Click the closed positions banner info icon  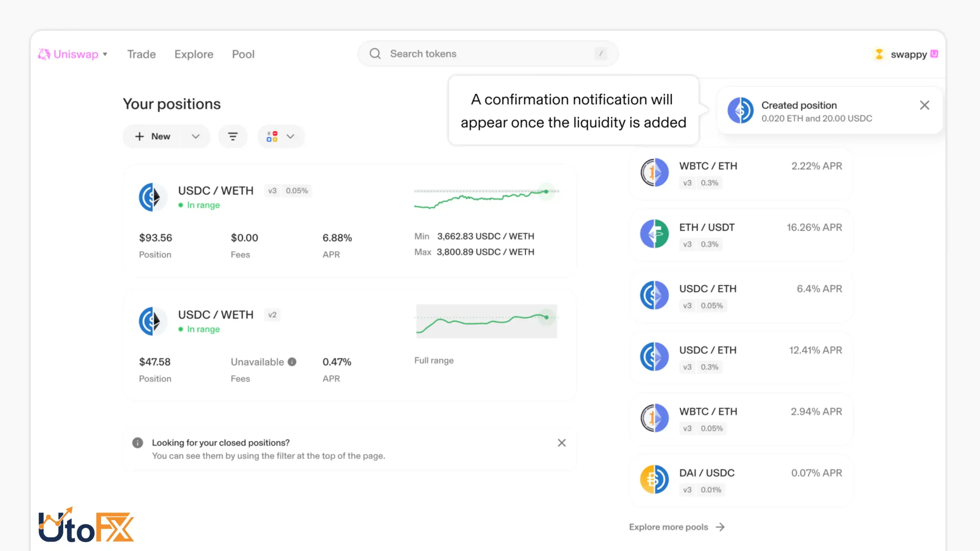pos(137,443)
